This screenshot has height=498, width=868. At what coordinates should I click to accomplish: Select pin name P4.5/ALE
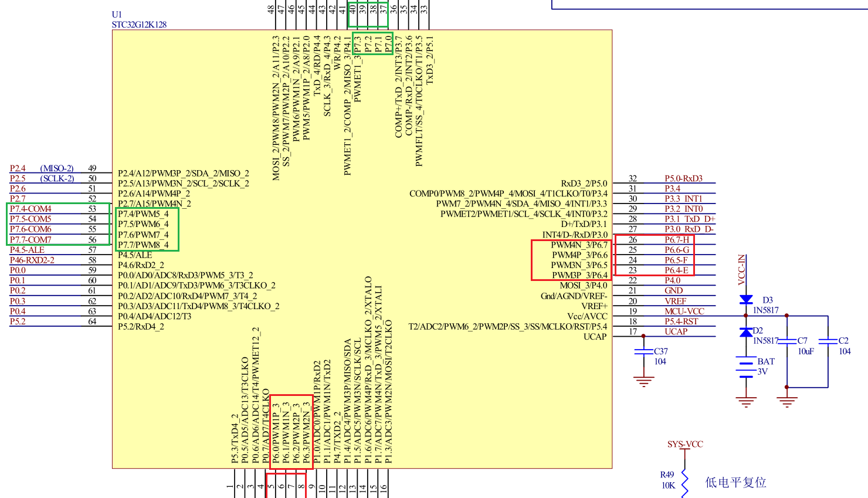pos(135,255)
